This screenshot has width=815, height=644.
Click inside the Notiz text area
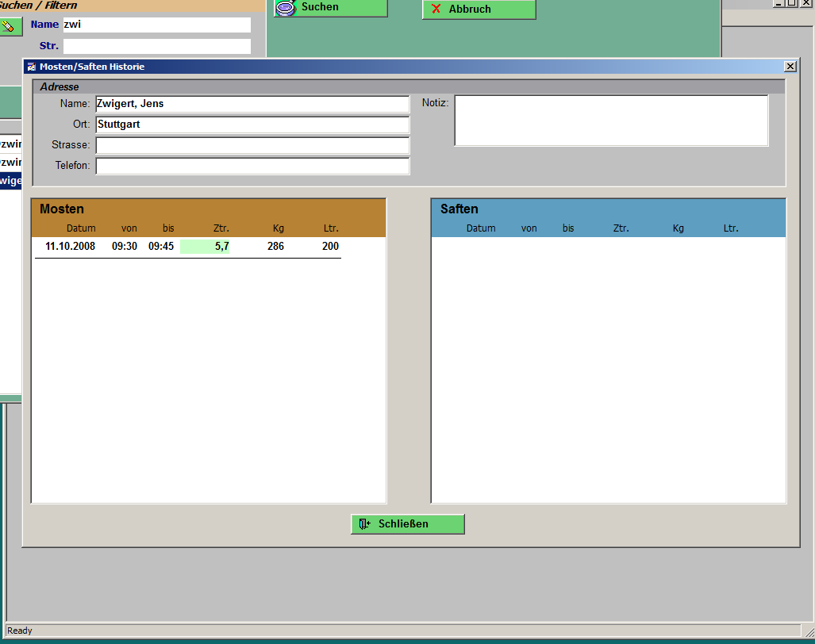coord(610,121)
